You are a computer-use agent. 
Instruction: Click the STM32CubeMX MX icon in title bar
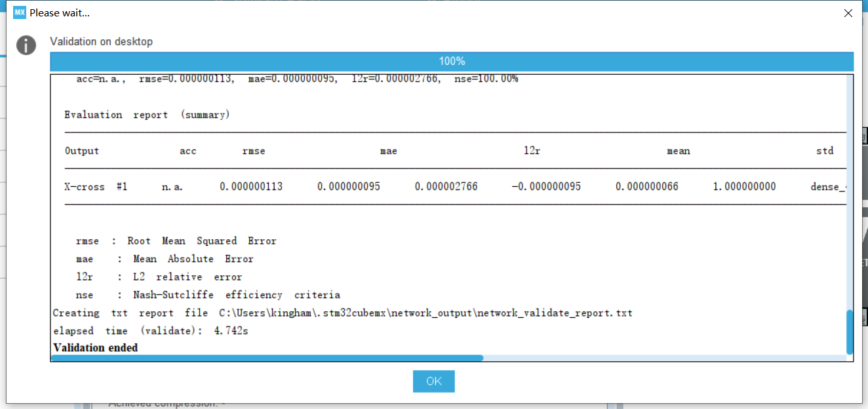[x=20, y=12]
